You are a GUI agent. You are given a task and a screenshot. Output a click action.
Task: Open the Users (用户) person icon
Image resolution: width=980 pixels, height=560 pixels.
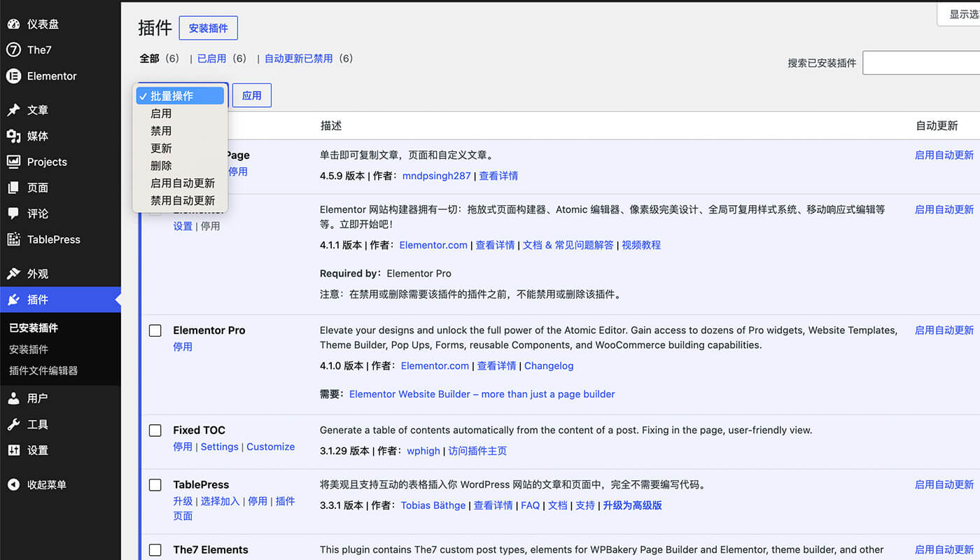click(13, 398)
